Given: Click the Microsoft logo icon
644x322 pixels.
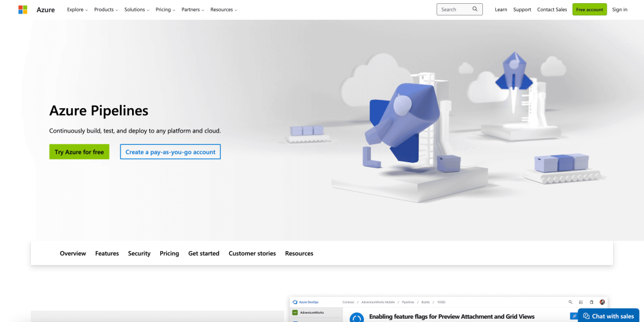Looking at the screenshot, I should tap(23, 10).
